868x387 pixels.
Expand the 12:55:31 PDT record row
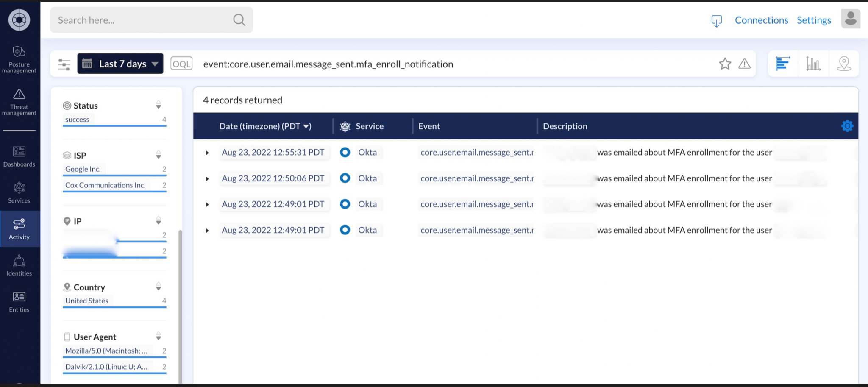tap(207, 153)
